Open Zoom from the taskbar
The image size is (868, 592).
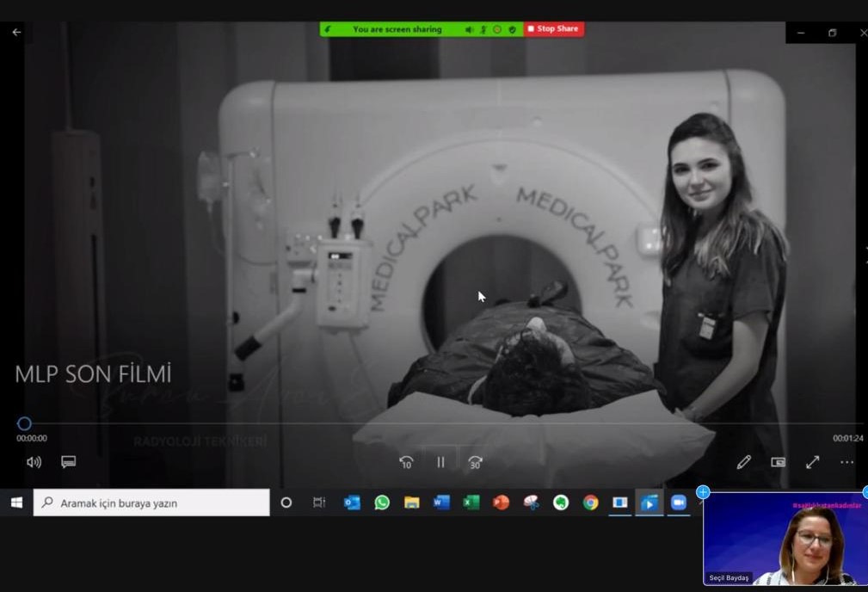click(678, 503)
